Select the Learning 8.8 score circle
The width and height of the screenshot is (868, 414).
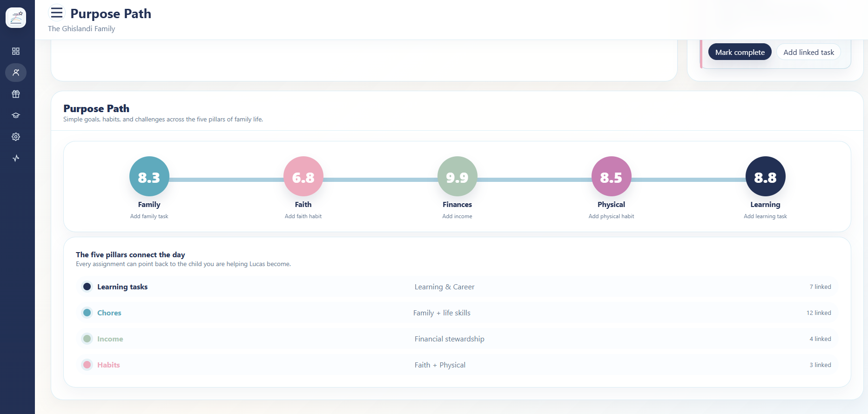[x=766, y=177]
